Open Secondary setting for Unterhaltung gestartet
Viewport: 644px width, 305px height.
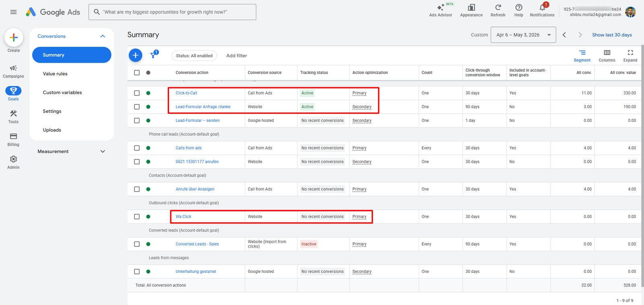point(362,272)
